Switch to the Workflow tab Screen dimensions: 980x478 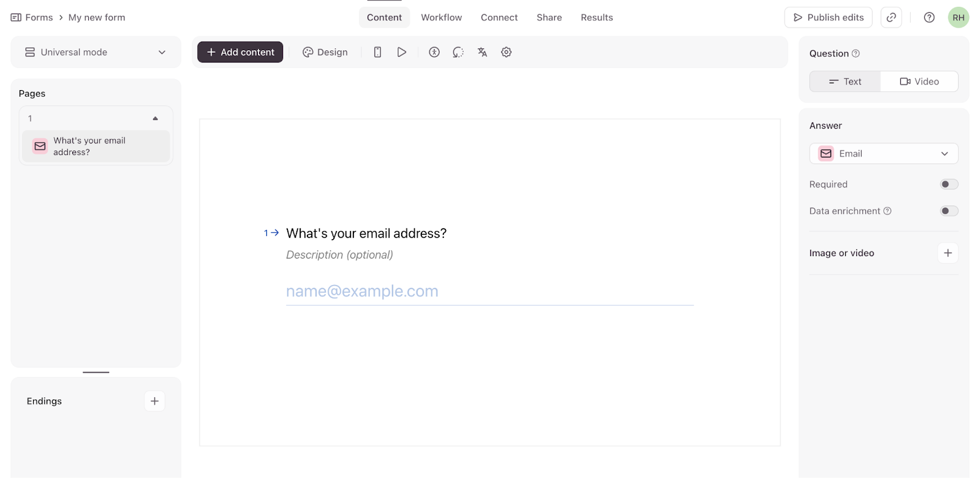(441, 18)
